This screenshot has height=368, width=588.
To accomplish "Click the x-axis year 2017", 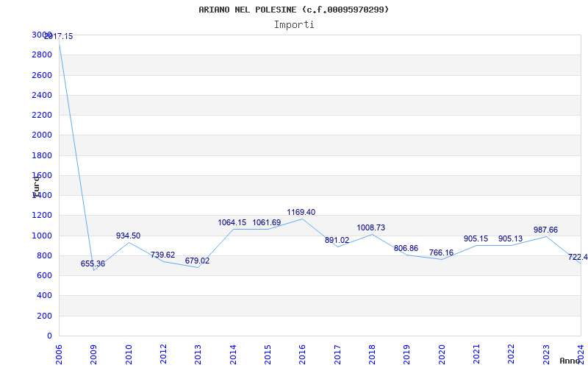I will (337, 354).
